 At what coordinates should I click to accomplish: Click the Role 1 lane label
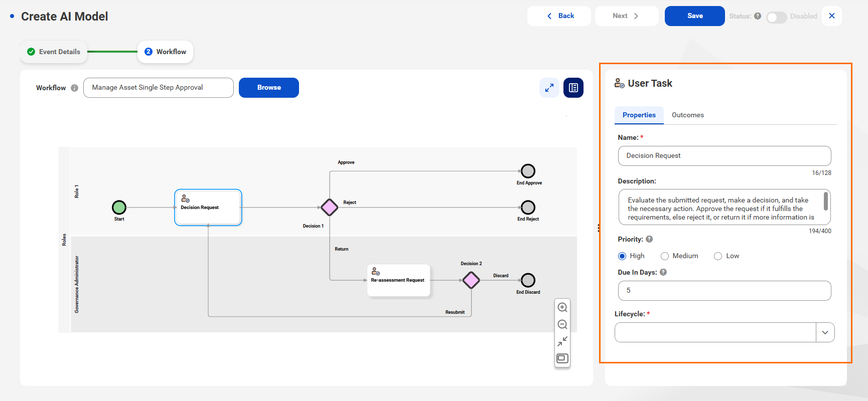coord(77,191)
